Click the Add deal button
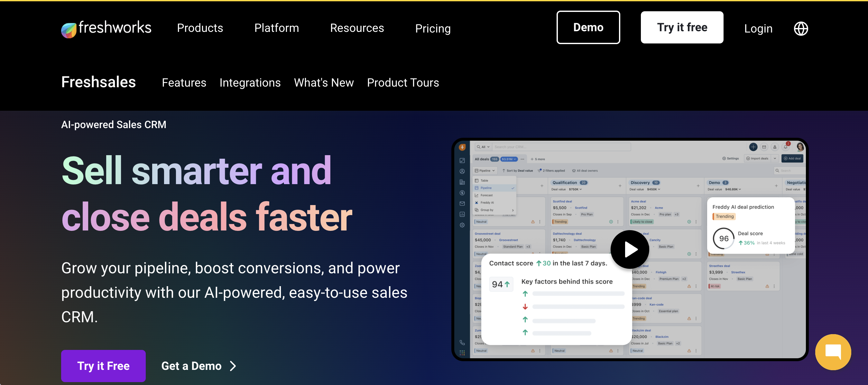 coord(792,158)
